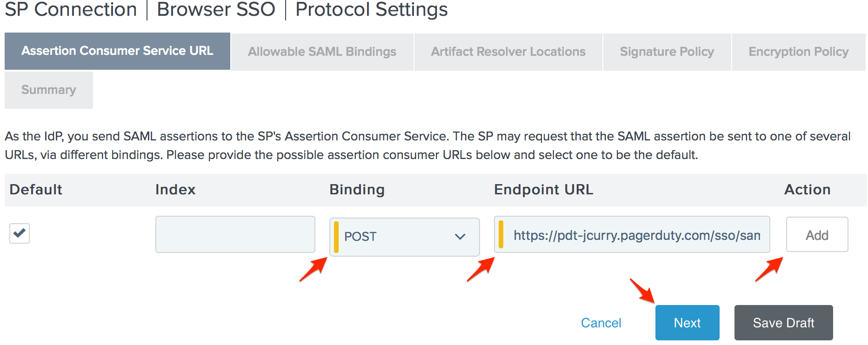The height and width of the screenshot is (345, 868).
Task: Click the Save Draft button
Action: pyautogui.click(x=783, y=323)
